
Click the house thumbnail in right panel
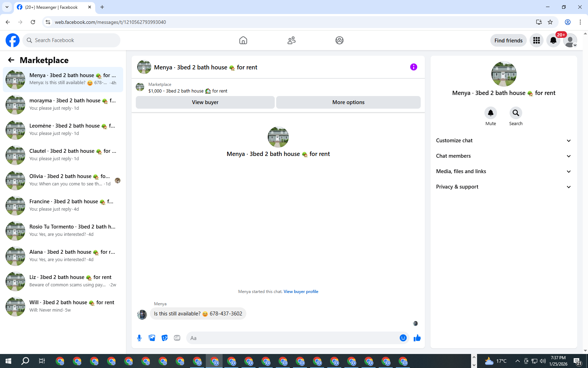pyautogui.click(x=504, y=74)
